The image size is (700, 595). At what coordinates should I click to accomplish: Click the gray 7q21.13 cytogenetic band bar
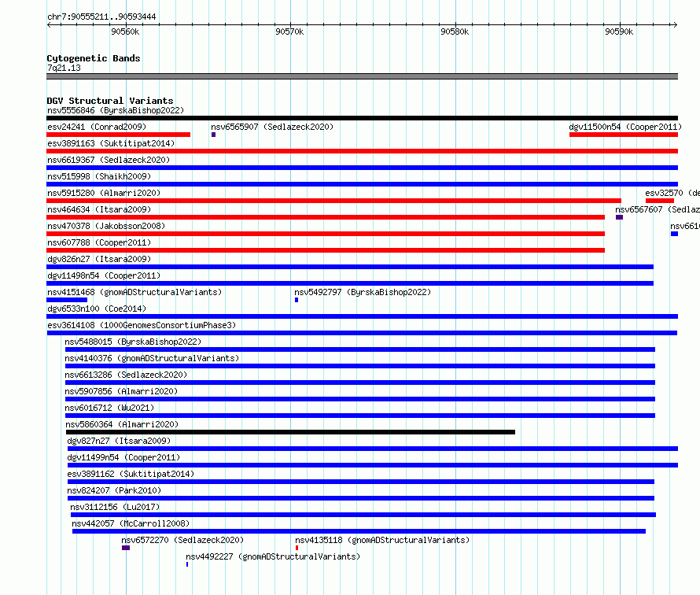tap(362, 76)
